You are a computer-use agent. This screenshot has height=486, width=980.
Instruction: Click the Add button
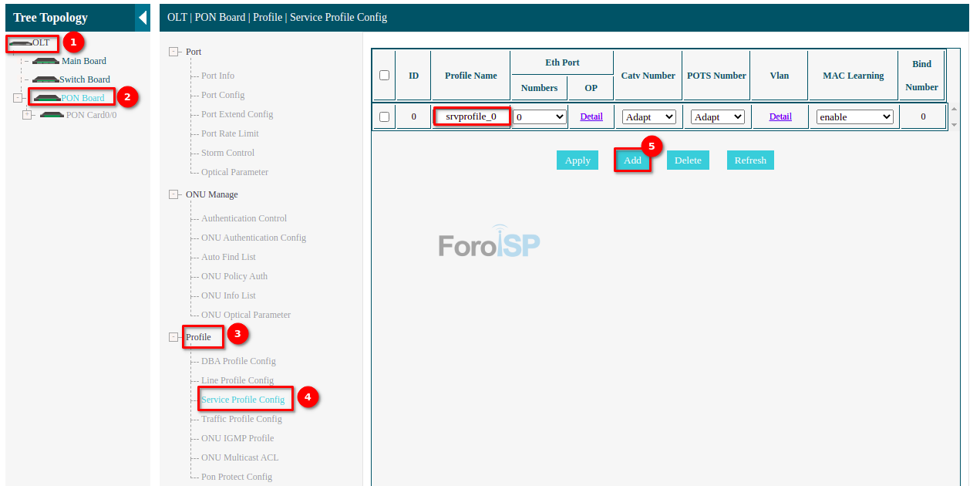pos(632,160)
